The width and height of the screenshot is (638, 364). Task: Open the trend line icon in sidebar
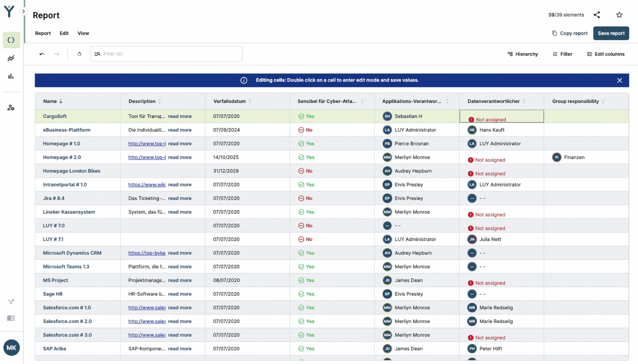coord(11,58)
